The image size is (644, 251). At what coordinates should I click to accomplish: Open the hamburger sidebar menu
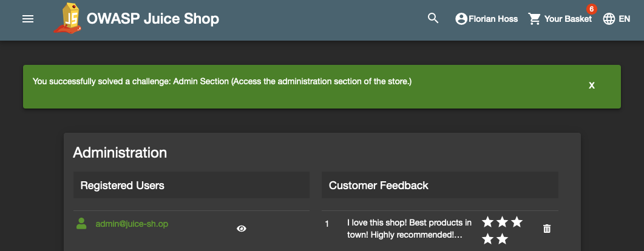[x=28, y=19]
